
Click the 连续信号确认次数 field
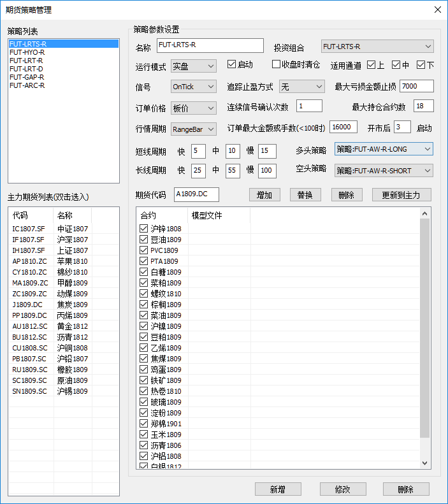(x=309, y=106)
